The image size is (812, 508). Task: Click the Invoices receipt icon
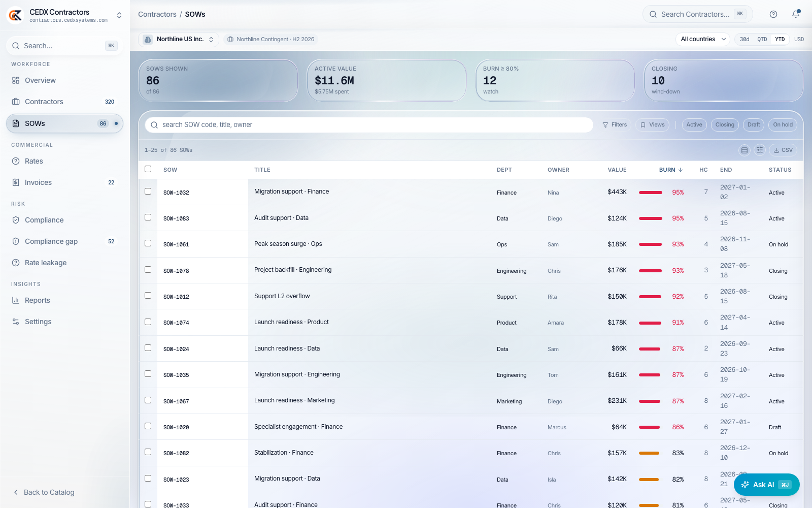[x=16, y=182]
